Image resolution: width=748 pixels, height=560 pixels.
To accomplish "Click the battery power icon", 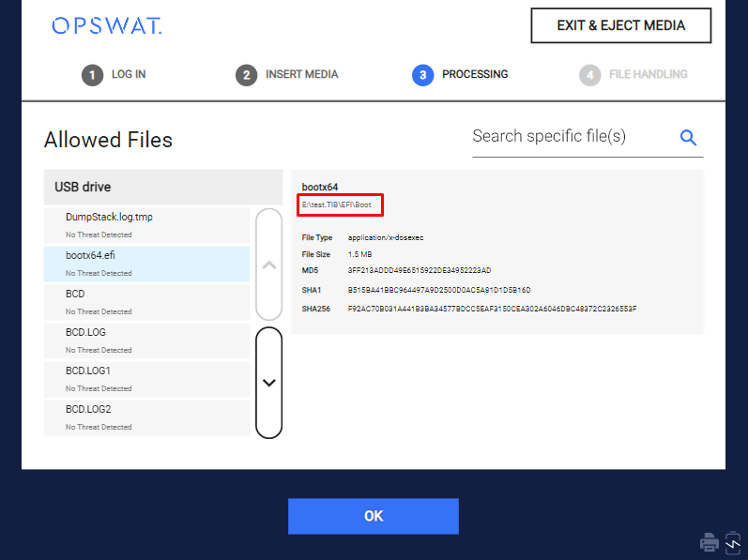I will [x=733, y=543].
